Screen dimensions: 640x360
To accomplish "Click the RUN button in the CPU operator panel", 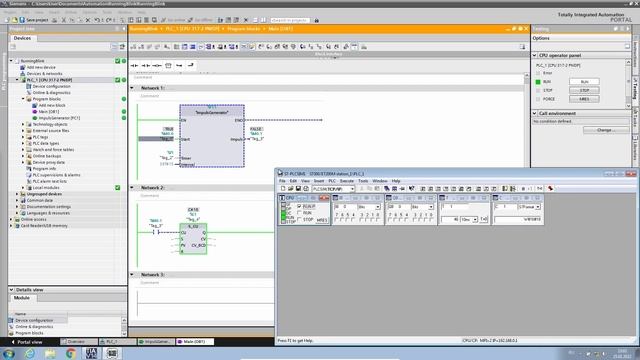I will pyautogui.click(x=584, y=82).
